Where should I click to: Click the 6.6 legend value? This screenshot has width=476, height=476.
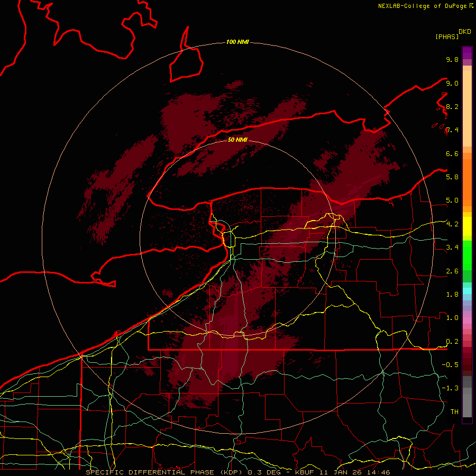point(452,153)
